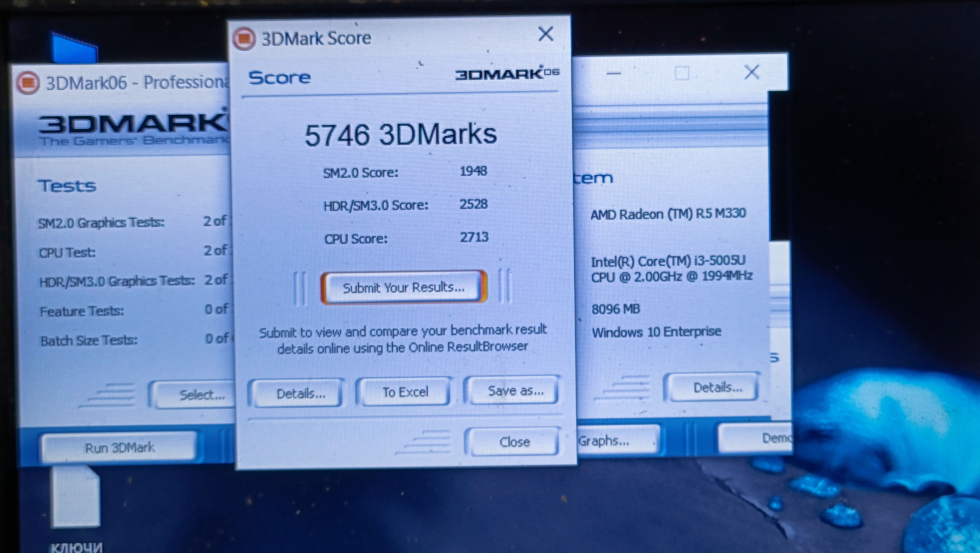980x553 pixels.
Task: Click SM2.0 Graphics Tests: row label
Action: pyautogui.click(x=101, y=223)
